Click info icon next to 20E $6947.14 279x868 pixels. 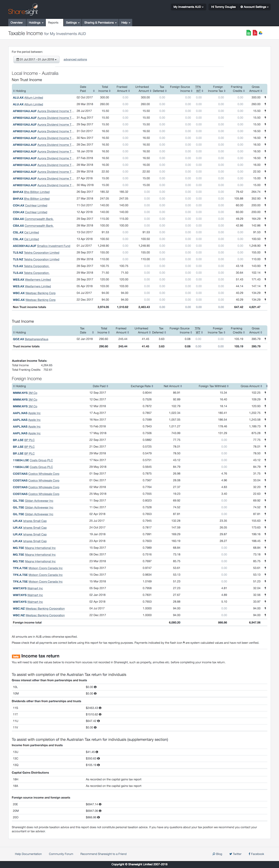(100, 804)
